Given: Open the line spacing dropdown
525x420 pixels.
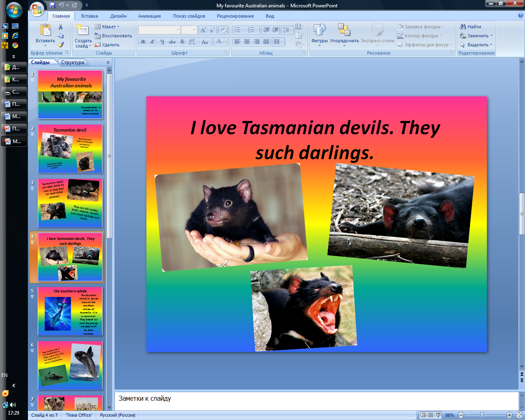Looking at the screenshot, I should tap(288, 30).
